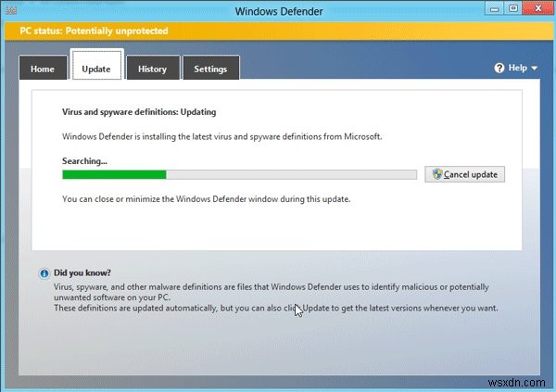
Task: Click the 'You can close or minimize' note
Action: tap(207, 199)
